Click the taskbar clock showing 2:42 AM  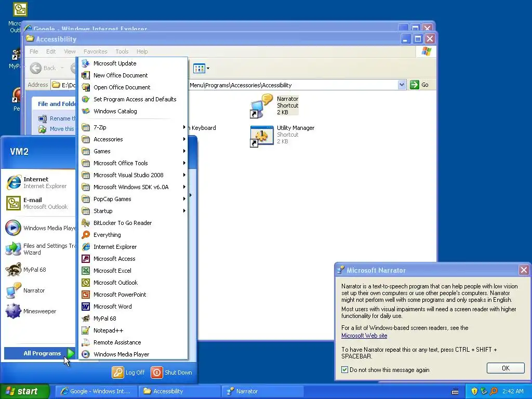point(513,391)
